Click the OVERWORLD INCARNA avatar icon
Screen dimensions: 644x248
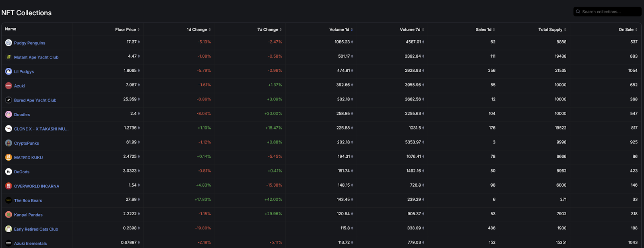coord(8,186)
